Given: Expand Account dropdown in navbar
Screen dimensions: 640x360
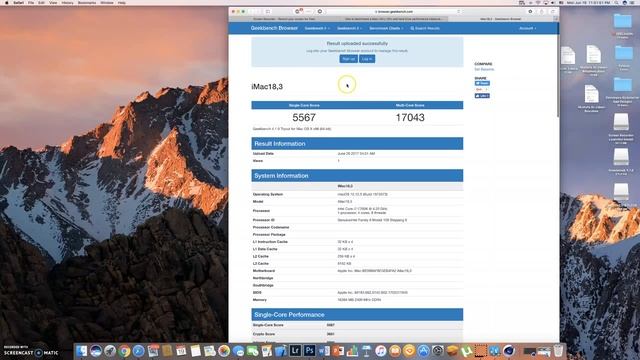Looking at the screenshot, I should tap(527, 28).
